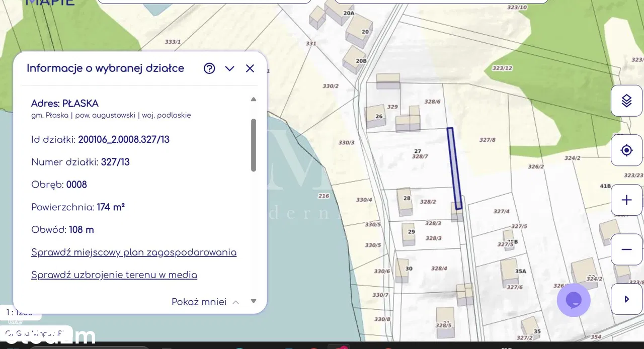Screen dimensions: 644x349
Task: Click the info panel scrollbar thumb
Action: [254, 145]
